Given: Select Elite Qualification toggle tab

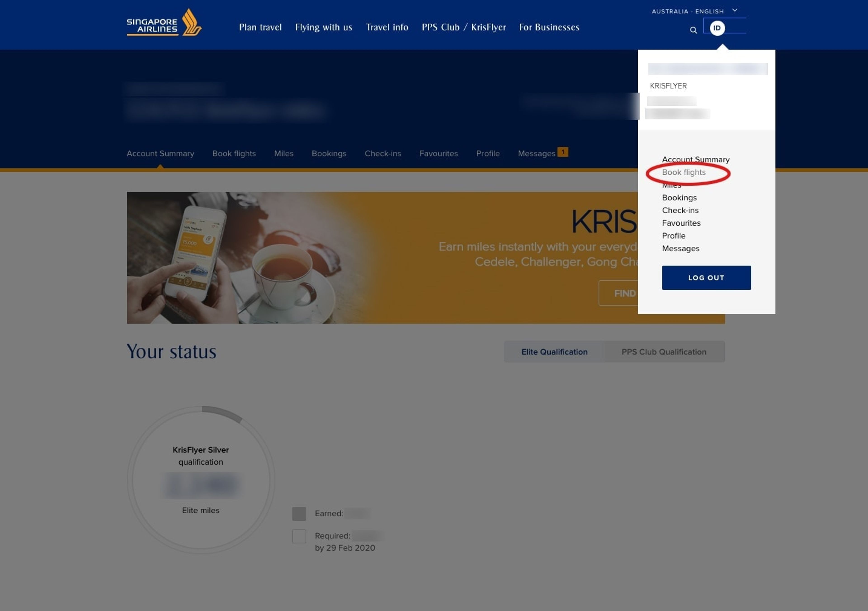Looking at the screenshot, I should click(x=554, y=351).
